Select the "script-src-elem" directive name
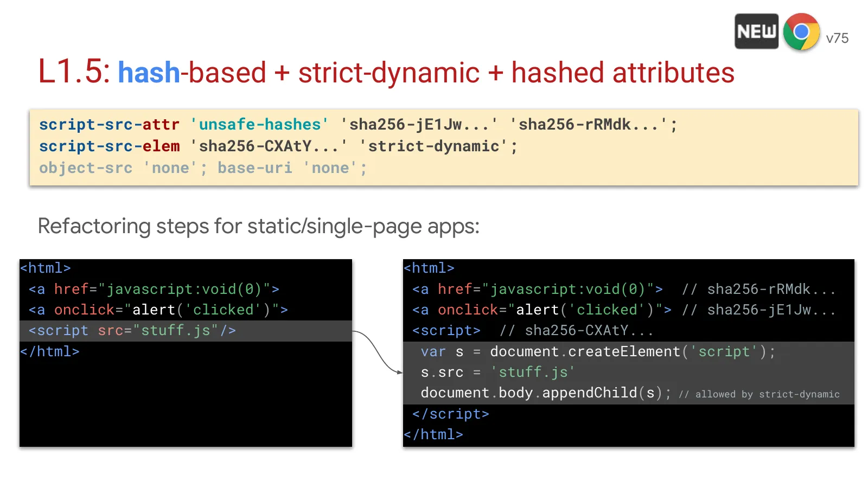868x488 pixels. 109,146
